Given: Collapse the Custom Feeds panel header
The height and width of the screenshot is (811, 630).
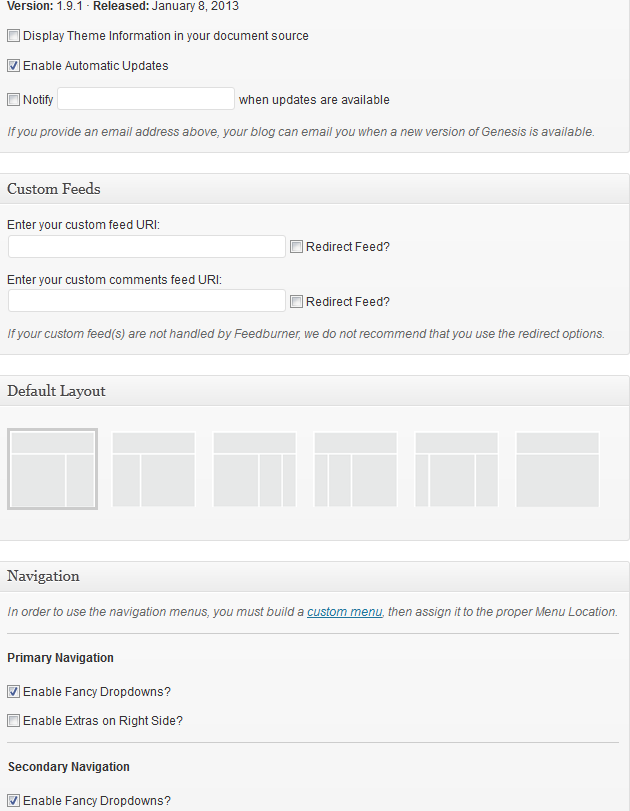Looking at the screenshot, I should pyautogui.click(x=314, y=189).
